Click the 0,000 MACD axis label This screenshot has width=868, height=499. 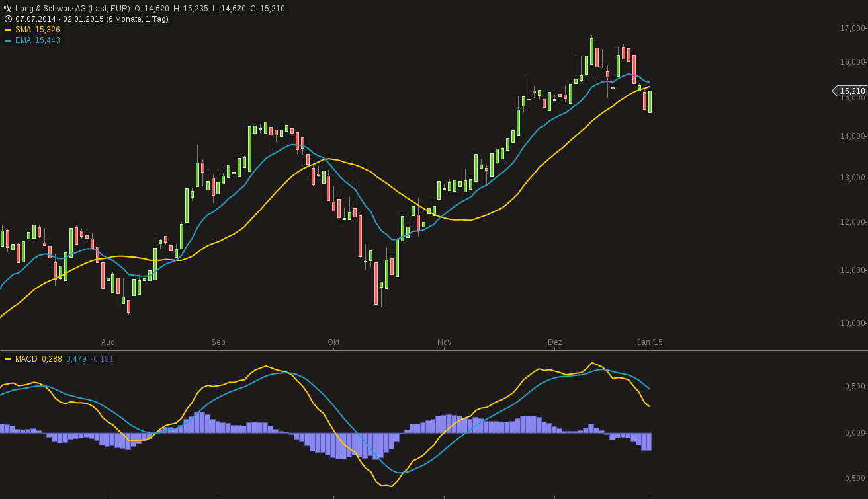853,433
